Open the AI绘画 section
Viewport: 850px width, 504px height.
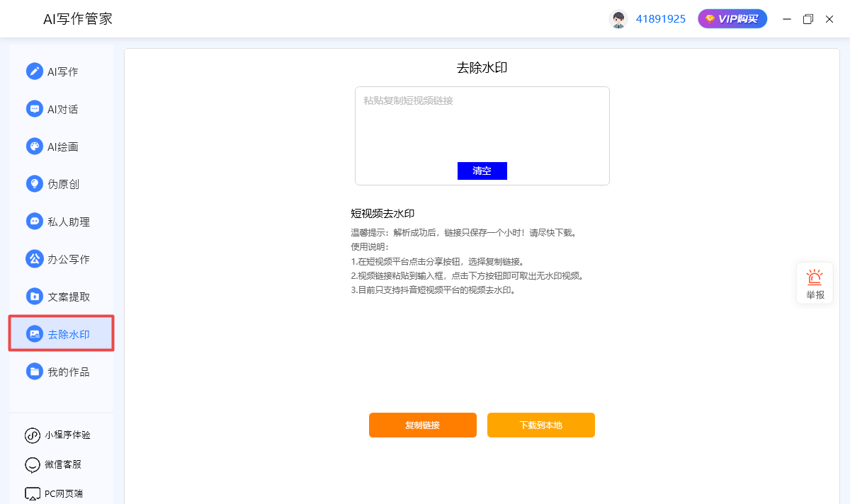point(62,147)
